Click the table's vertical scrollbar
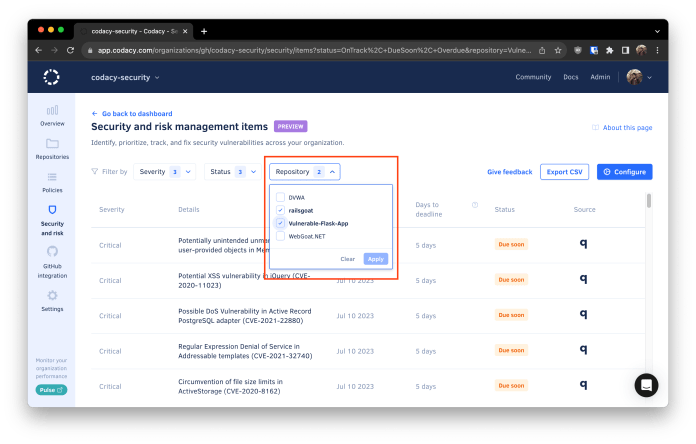The width and height of the screenshot is (696, 444). point(649,201)
